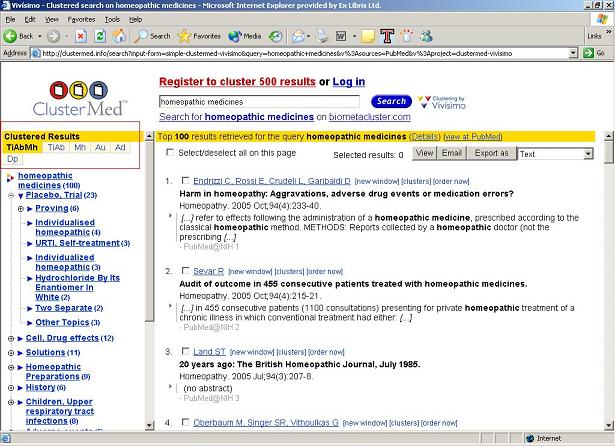Refresh the page with green arrows icon
This screenshot has width=615, height=446.
[100, 36]
